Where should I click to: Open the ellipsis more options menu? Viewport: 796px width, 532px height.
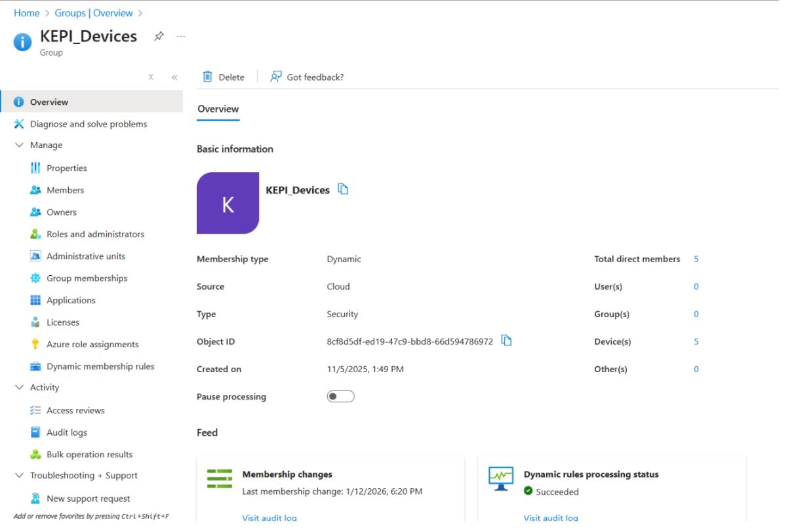tap(181, 37)
